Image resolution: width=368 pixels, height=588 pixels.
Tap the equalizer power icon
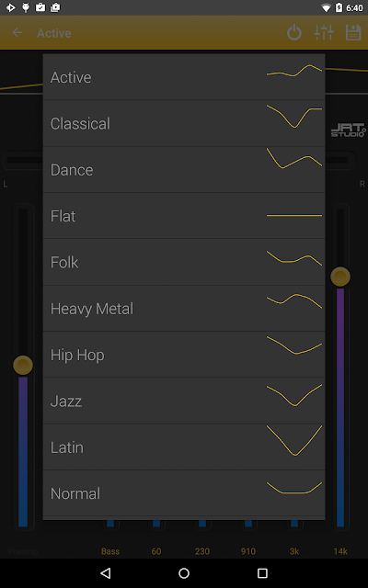[294, 33]
